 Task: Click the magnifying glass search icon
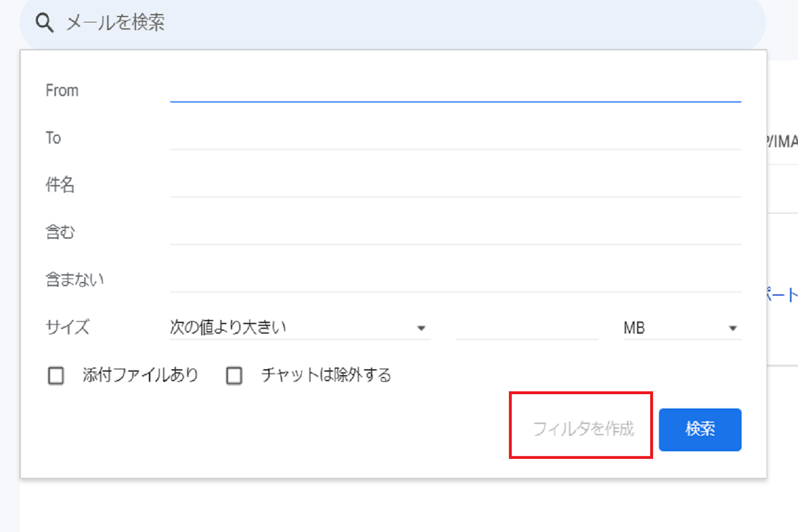44,23
